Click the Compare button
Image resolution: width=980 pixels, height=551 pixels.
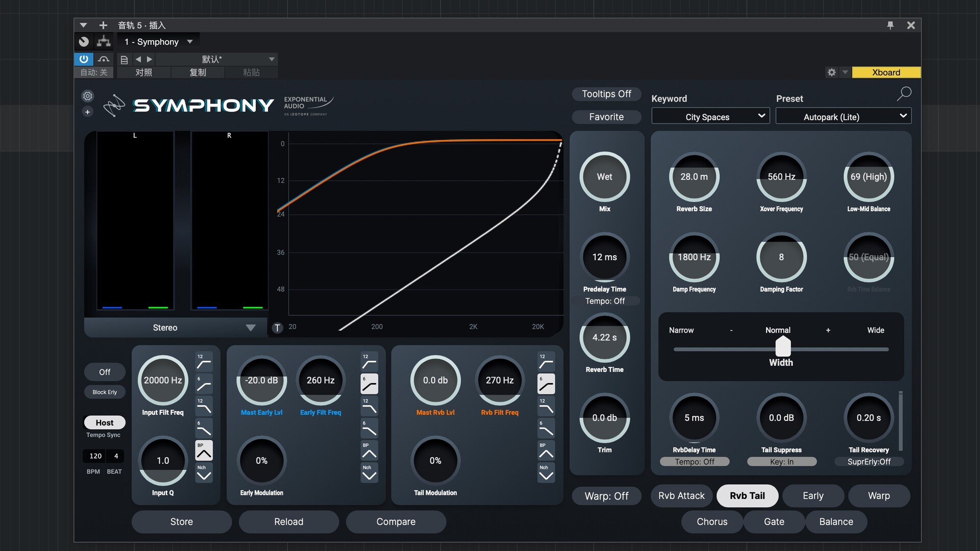click(396, 522)
